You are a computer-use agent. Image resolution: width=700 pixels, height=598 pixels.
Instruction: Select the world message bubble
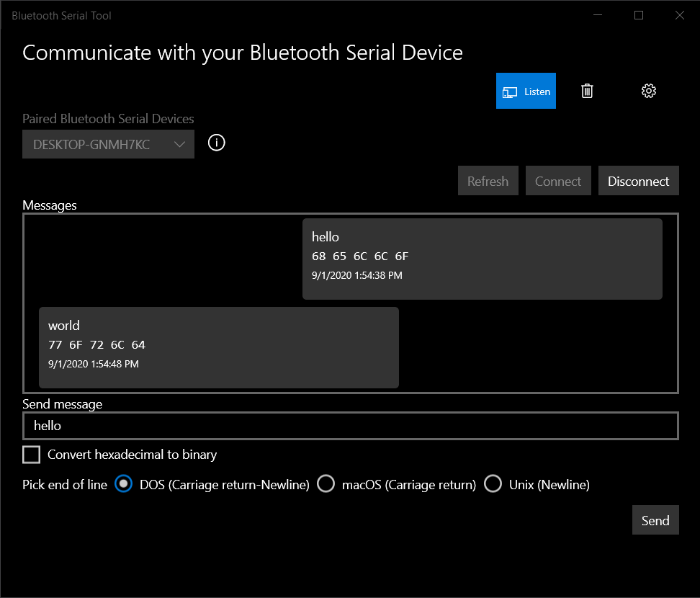point(218,347)
